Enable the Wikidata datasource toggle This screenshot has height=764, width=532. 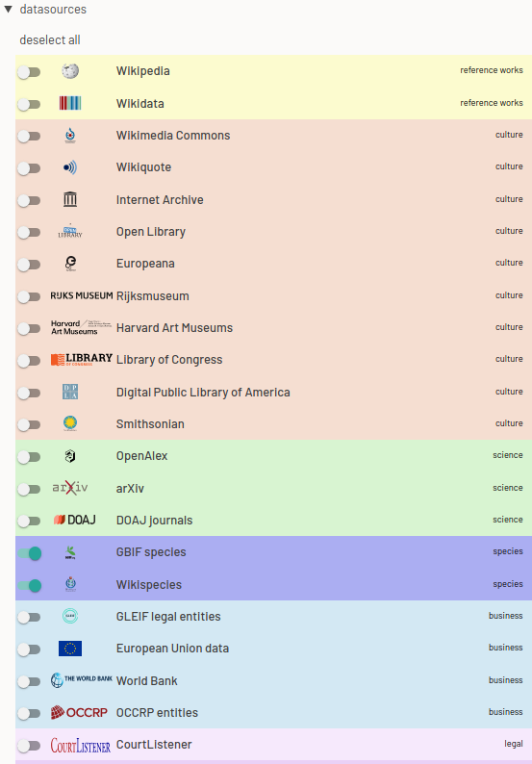(29, 104)
